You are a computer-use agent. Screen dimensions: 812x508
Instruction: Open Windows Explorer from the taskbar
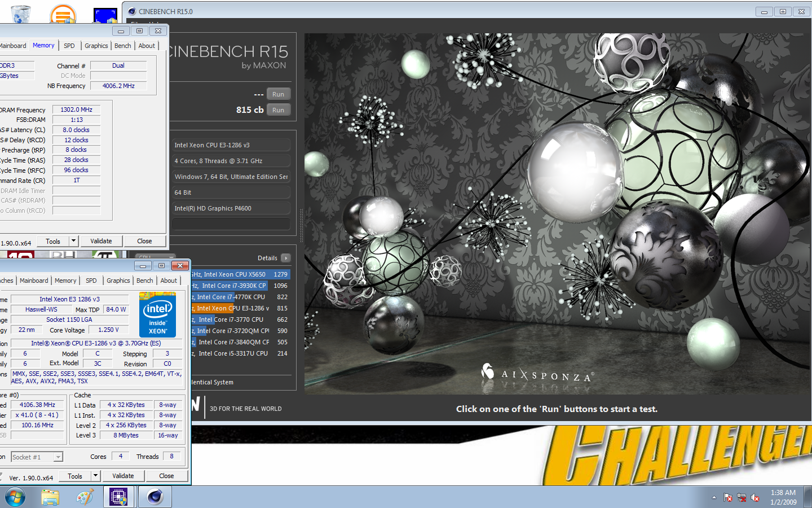click(x=50, y=497)
